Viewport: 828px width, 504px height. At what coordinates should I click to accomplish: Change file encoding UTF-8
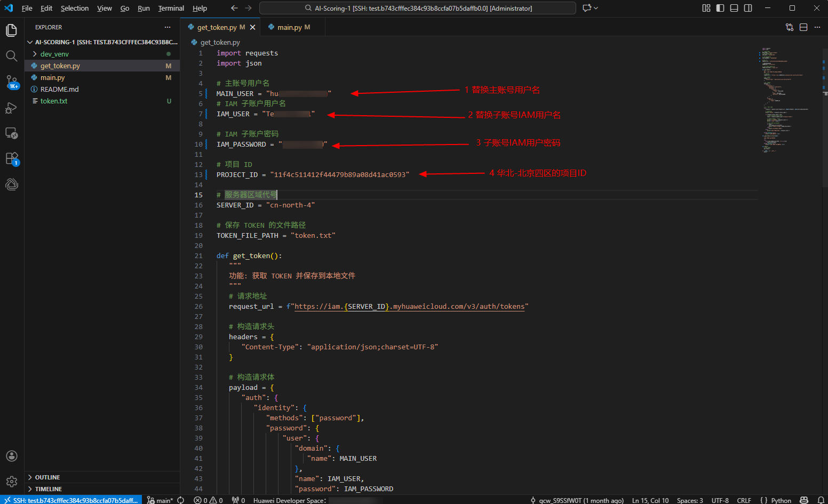click(x=720, y=500)
